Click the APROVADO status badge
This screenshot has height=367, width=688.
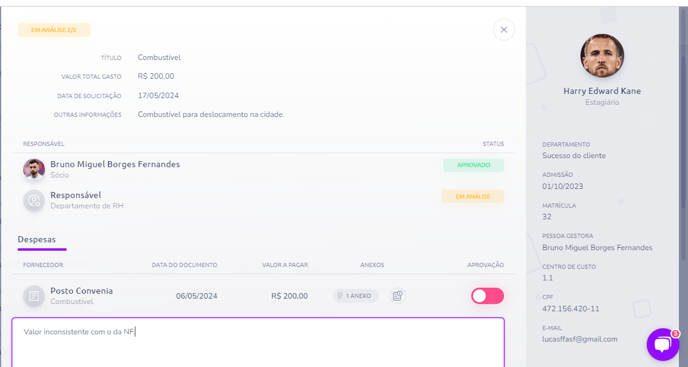[x=473, y=165]
